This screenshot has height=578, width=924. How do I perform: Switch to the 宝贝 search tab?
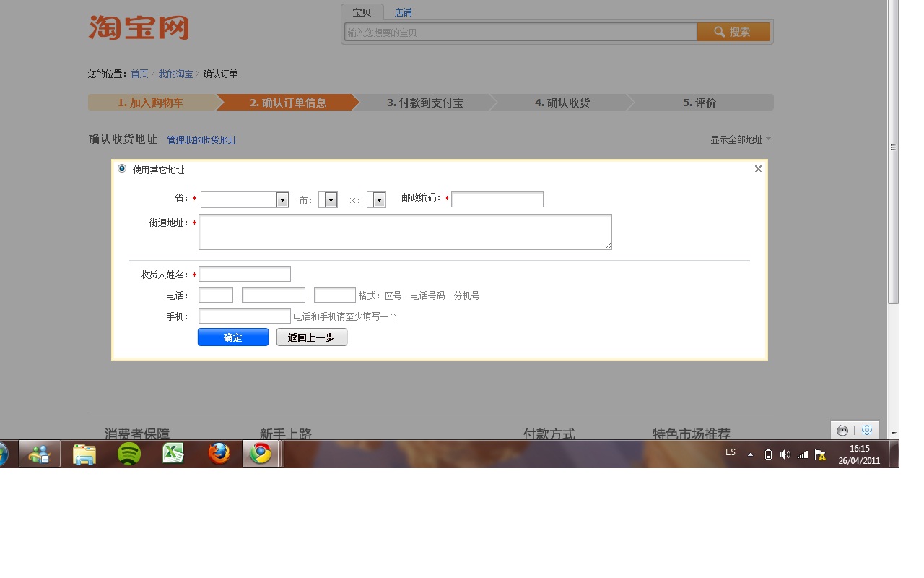pos(362,12)
